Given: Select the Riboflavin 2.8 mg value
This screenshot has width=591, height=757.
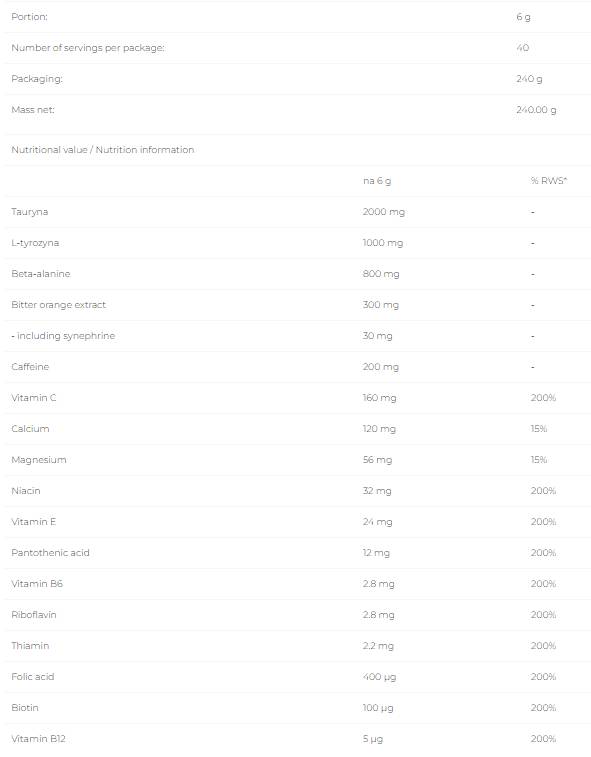Looking at the screenshot, I should [378, 615].
